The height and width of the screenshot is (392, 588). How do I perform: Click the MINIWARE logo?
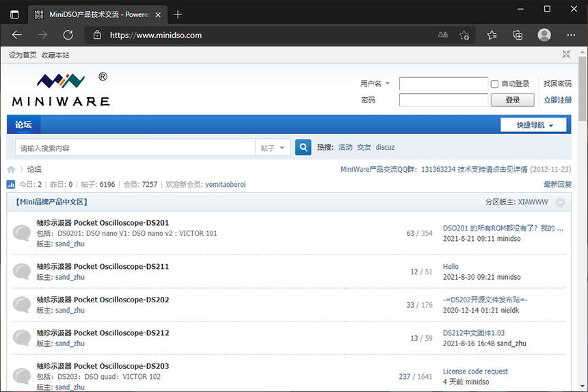tap(61, 89)
